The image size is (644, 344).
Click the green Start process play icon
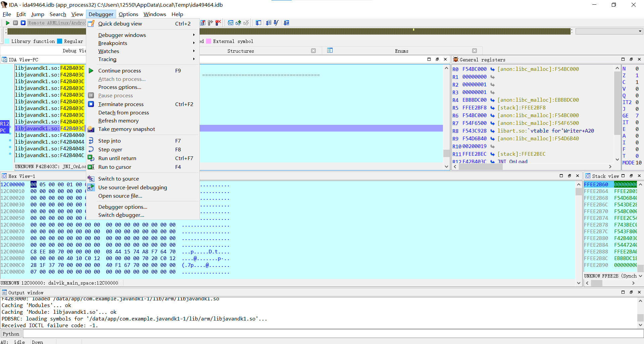pyautogui.click(x=7, y=23)
